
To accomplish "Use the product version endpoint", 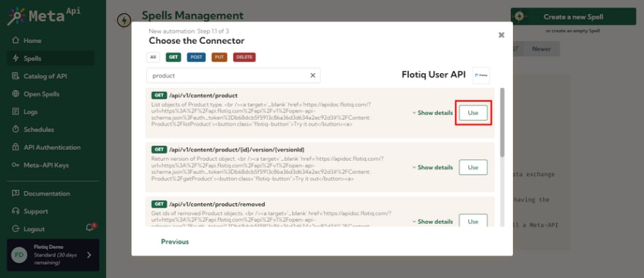I will point(473,168).
